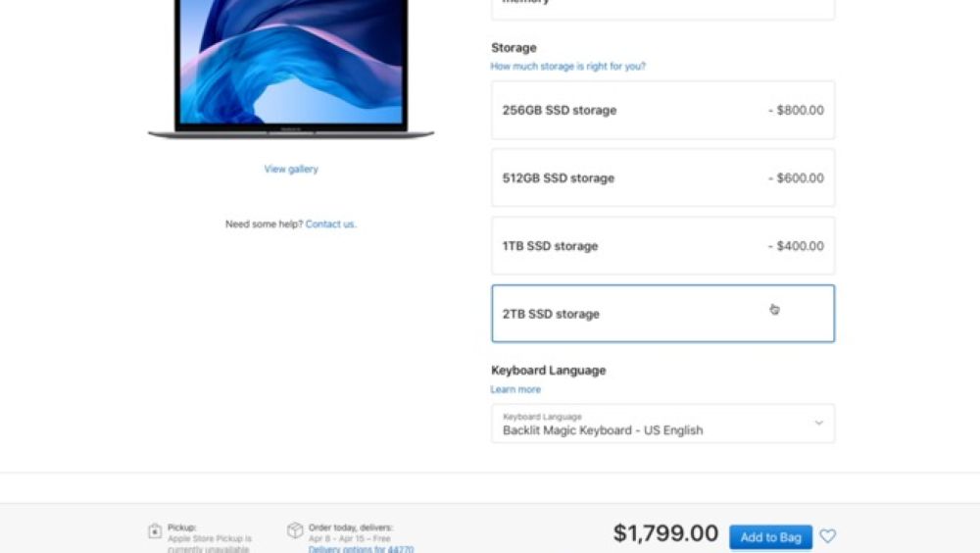
Task: Click the Storage section heading
Action: 514,47
